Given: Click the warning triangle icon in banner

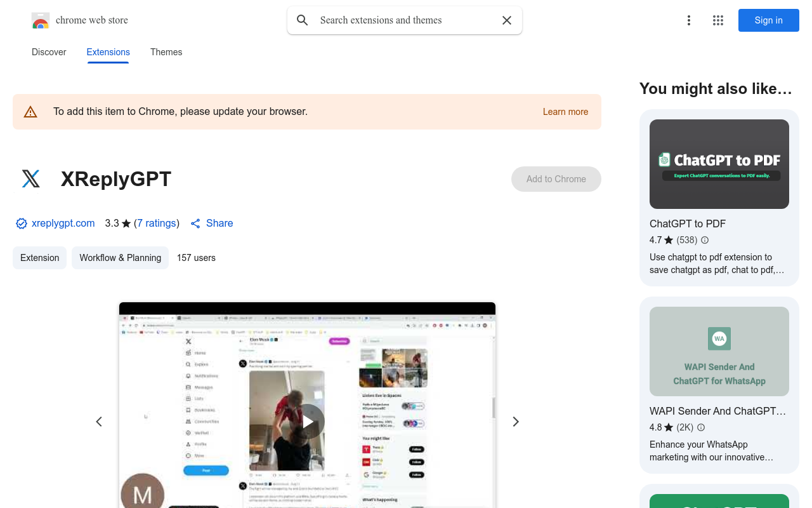Looking at the screenshot, I should [x=30, y=112].
